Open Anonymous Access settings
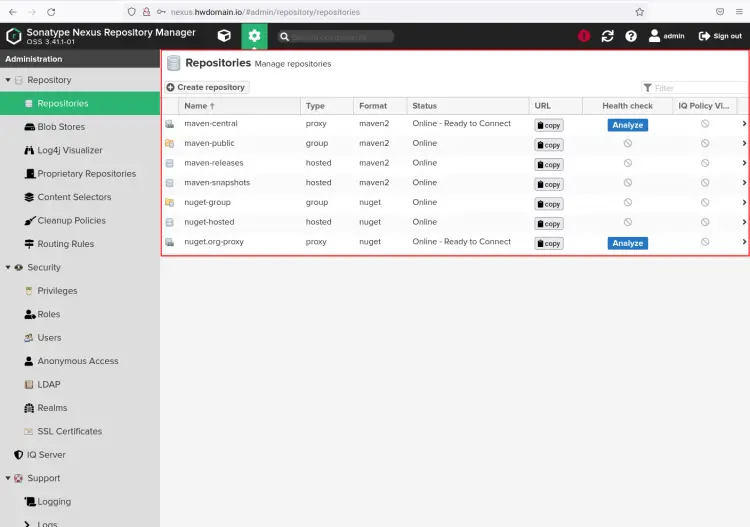 [x=80, y=361]
